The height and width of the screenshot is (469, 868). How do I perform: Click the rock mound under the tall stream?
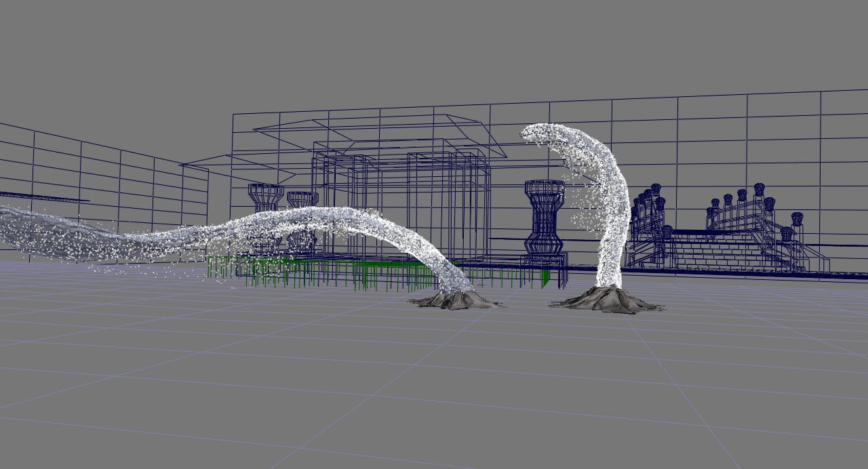(609, 299)
